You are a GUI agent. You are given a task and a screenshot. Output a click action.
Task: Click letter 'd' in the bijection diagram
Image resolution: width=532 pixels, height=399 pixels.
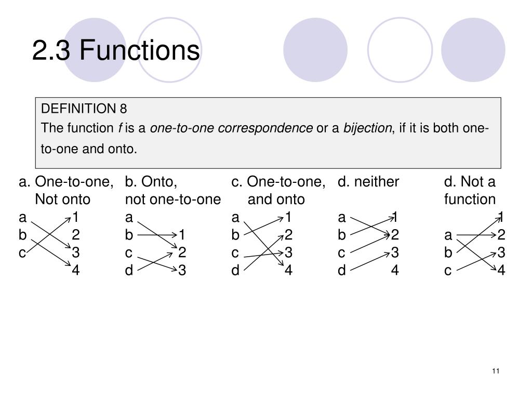235,270
